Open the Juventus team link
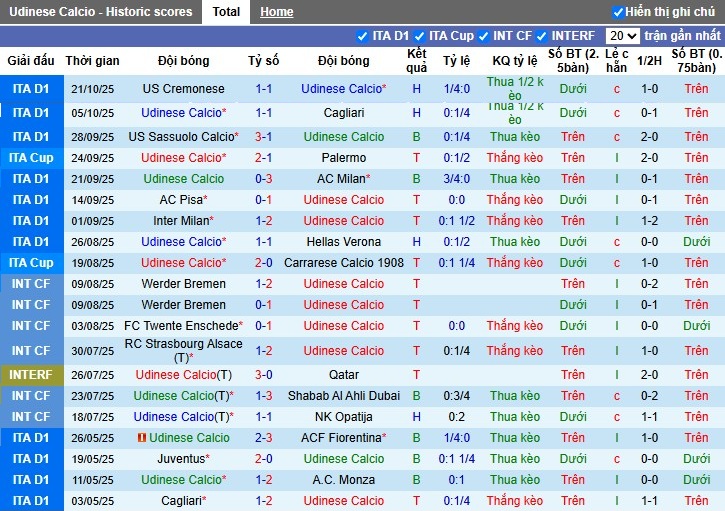The width and height of the screenshot is (725, 511). (x=180, y=459)
